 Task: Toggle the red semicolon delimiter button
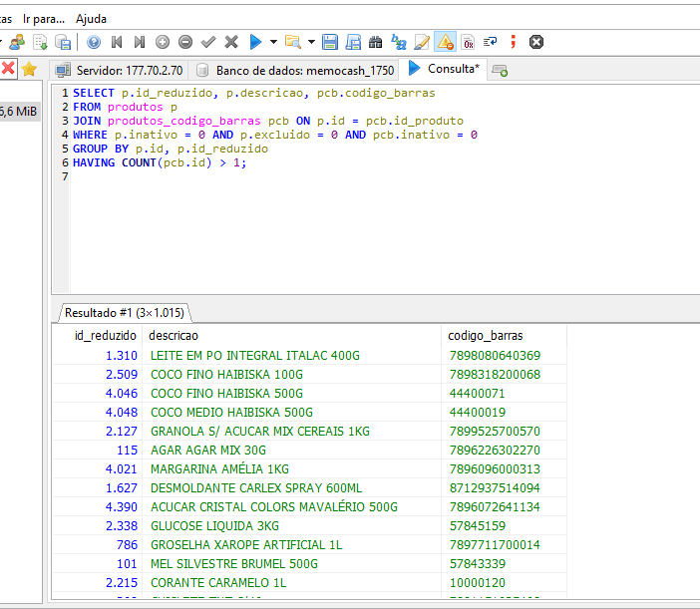coord(513,42)
